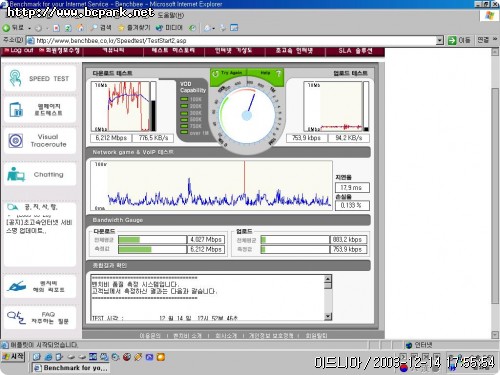Expand the address bar dropdown arrow
Viewport: 500px width, 375px height.
click(x=440, y=40)
